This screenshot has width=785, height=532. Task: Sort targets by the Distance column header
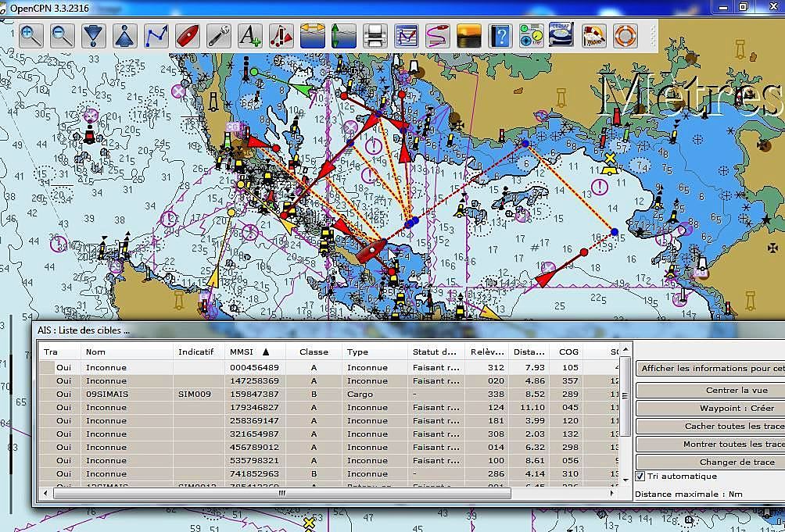(x=529, y=352)
